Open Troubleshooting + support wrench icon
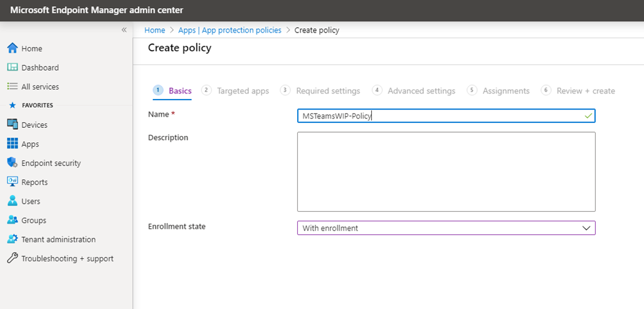The width and height of the screenshot is (644, 309). (13, 258)
